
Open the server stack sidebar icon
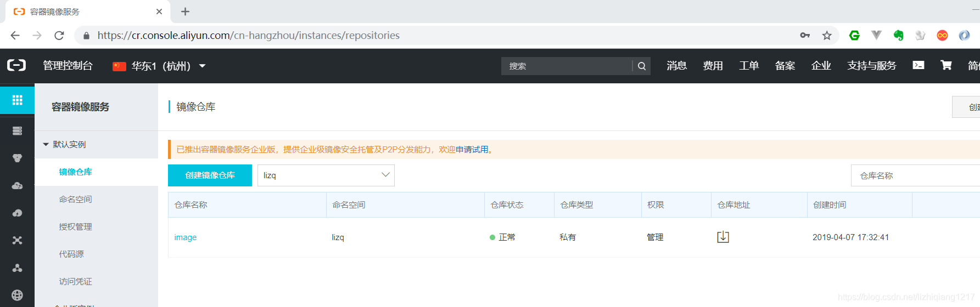[17, 131]
